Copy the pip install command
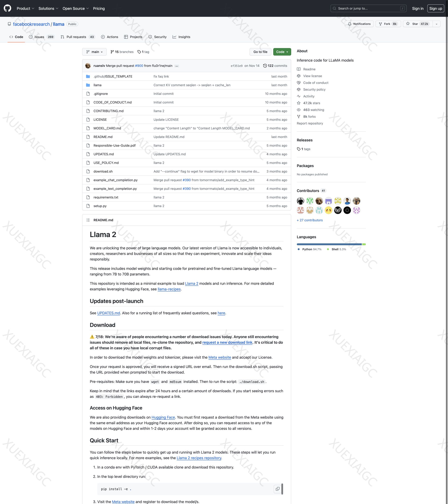The width and height of the screenshot is (448, 504). [277, 489]
